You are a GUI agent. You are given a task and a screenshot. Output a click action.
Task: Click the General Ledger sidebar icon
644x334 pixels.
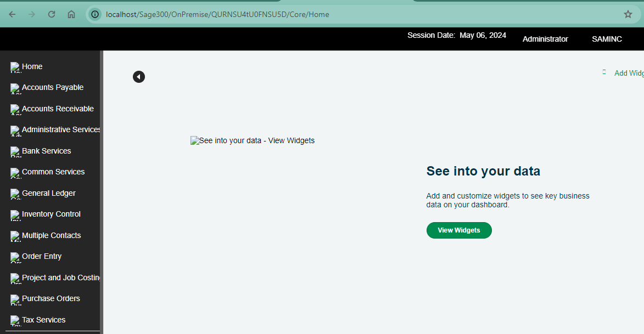pos(15,194)
